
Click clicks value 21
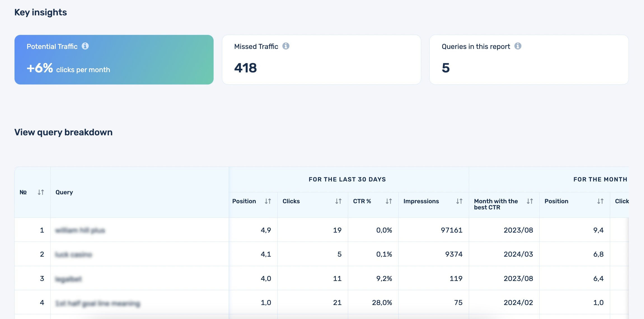pyautogui.click(x=337, y=303)
